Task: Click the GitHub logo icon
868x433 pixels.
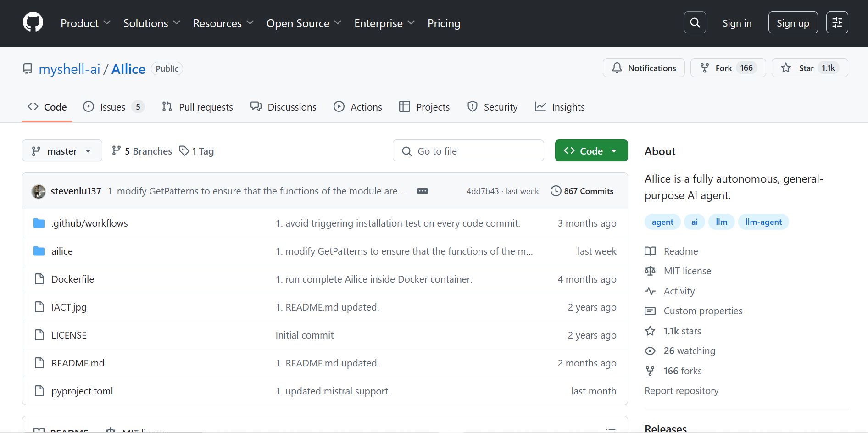Action: (33, 22)
